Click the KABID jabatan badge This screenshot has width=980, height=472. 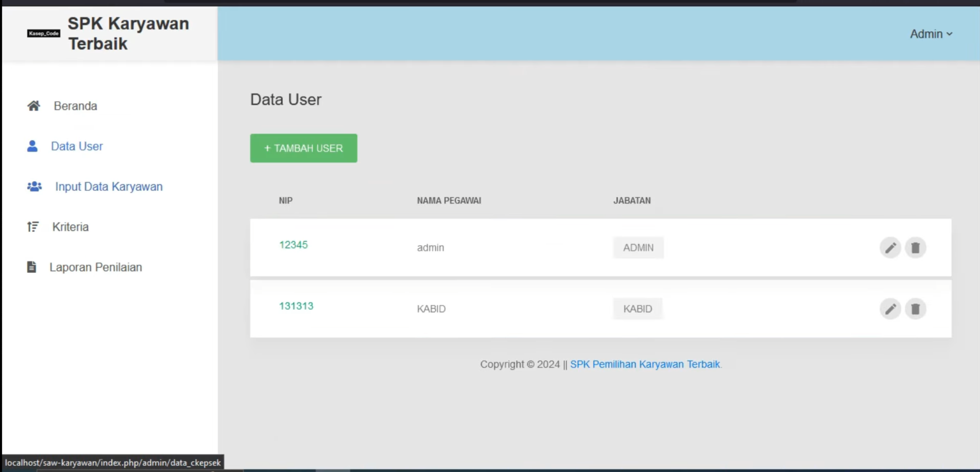click(x=638, y=309)
